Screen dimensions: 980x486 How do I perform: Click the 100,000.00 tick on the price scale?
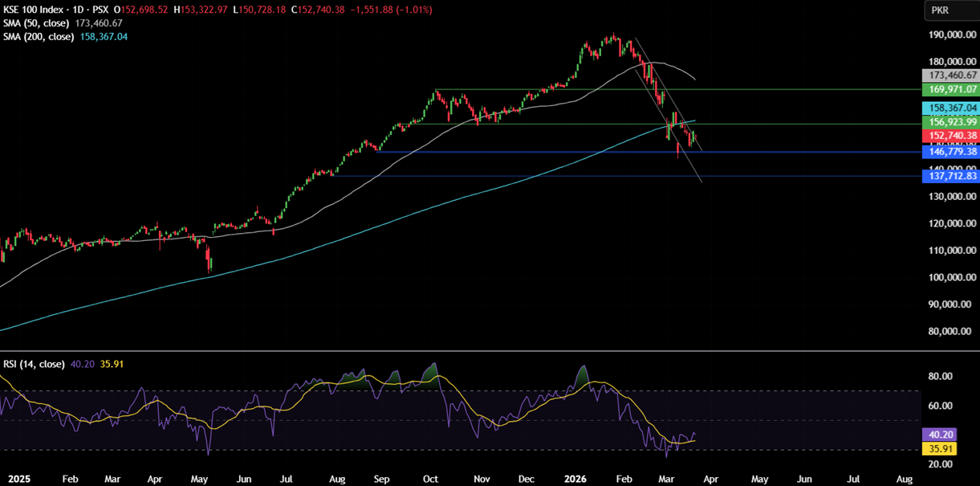(x=951, y=277)
